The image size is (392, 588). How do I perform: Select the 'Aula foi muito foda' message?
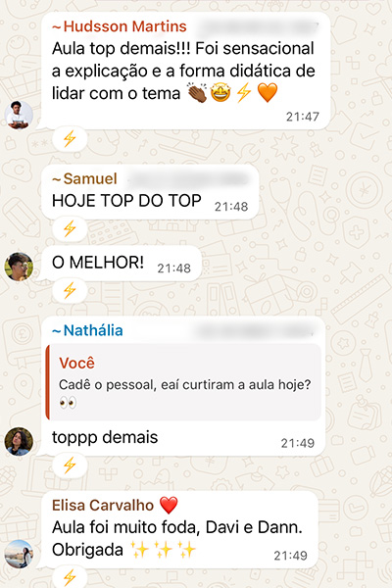click(x=179, y=530)
